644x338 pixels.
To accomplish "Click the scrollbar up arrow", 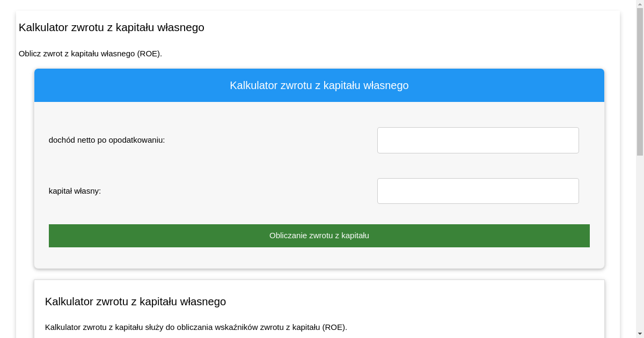I will click(x=640, y=3).
